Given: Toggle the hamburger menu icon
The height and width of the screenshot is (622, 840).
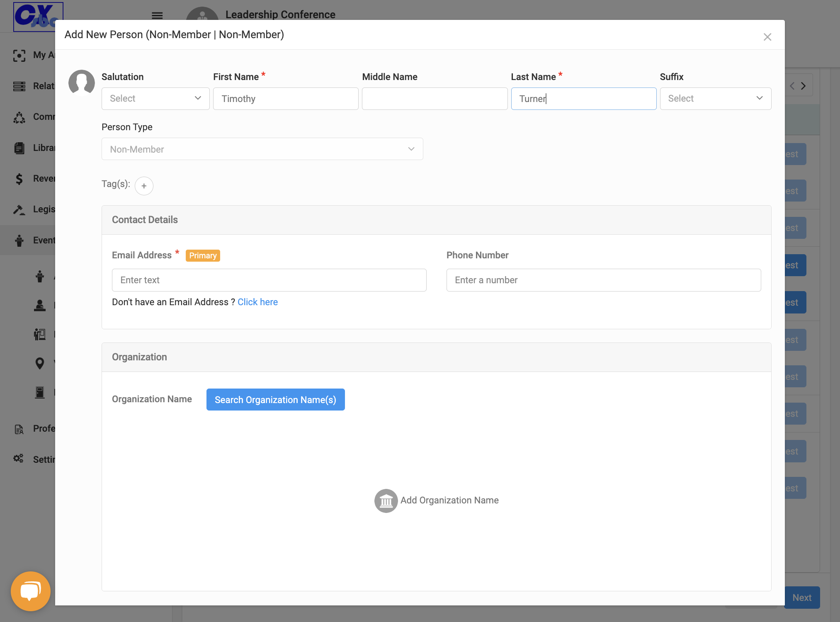Looking at the screenshot, I should [x=157, y=16].
